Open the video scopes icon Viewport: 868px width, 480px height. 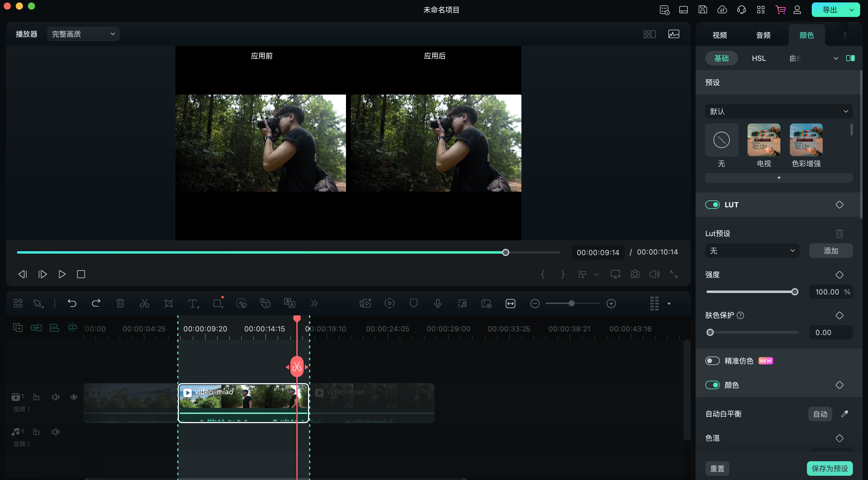(674, 34)
